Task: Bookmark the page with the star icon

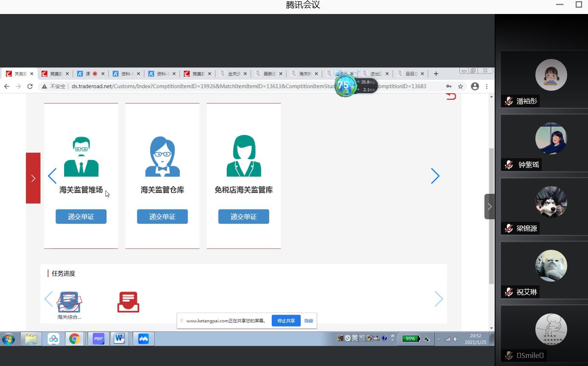Action: pyautogui.click(x=460, y=86)
